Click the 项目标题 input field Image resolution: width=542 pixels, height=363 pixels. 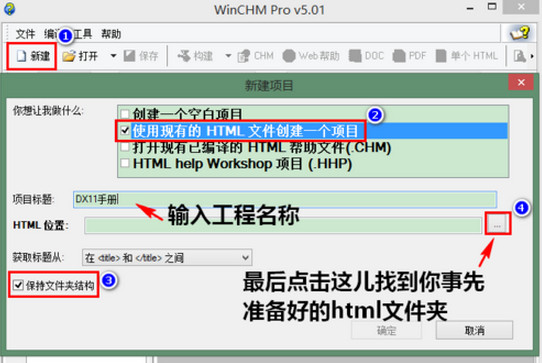[x=285, y=199]
